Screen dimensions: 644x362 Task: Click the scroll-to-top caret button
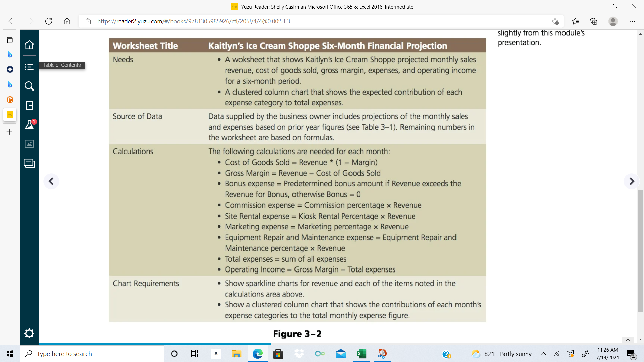tap(628, 340)
